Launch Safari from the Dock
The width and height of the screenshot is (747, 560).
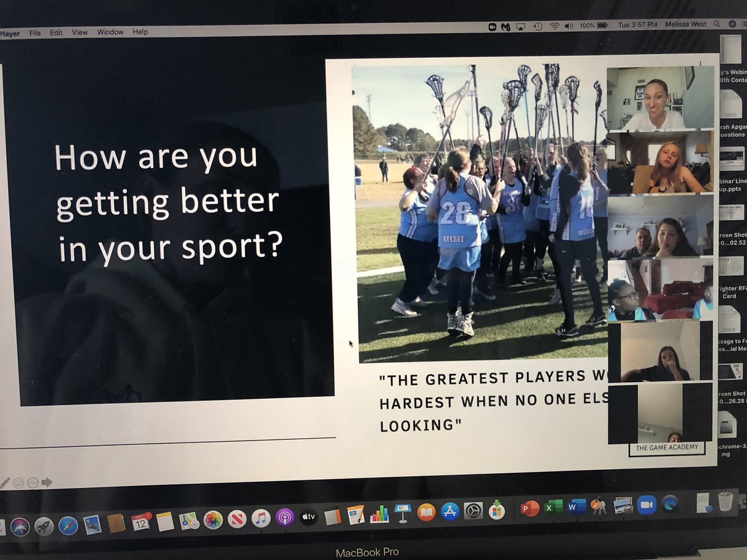pyautogui.click(x=68, y=526)
